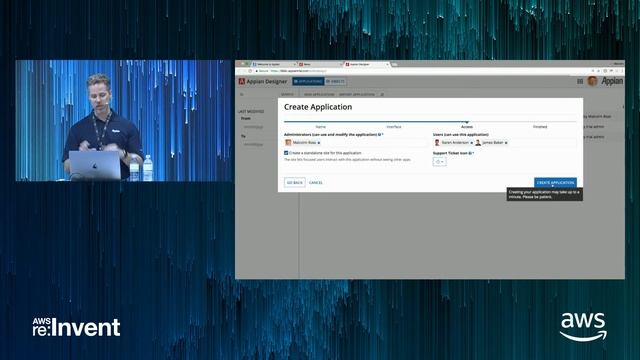Image resolution: width=640 pixels, height=360 pixels.
Task: Click the help icon next to Administrators label
Action: point(380,134)
